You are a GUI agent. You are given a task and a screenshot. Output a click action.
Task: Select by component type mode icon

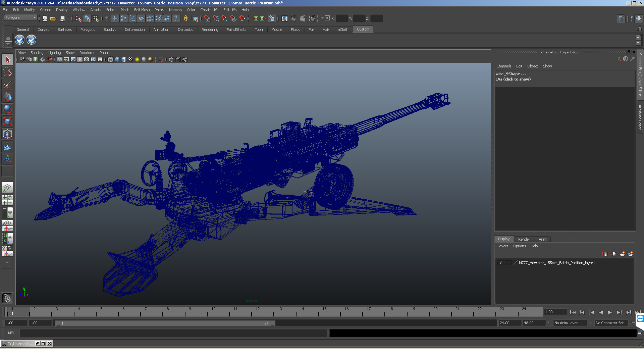pyautogui.click(x=96, y=18)
